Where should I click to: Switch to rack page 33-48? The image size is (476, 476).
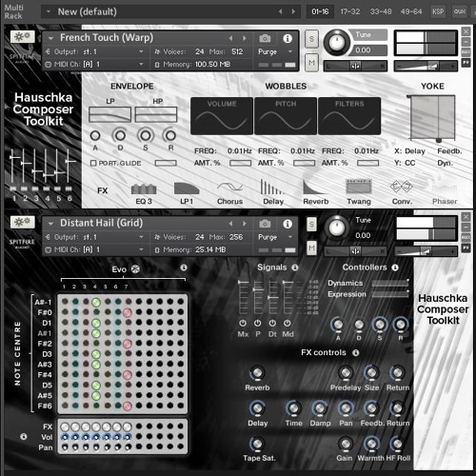pyautogui.click(x=381, y=11)
